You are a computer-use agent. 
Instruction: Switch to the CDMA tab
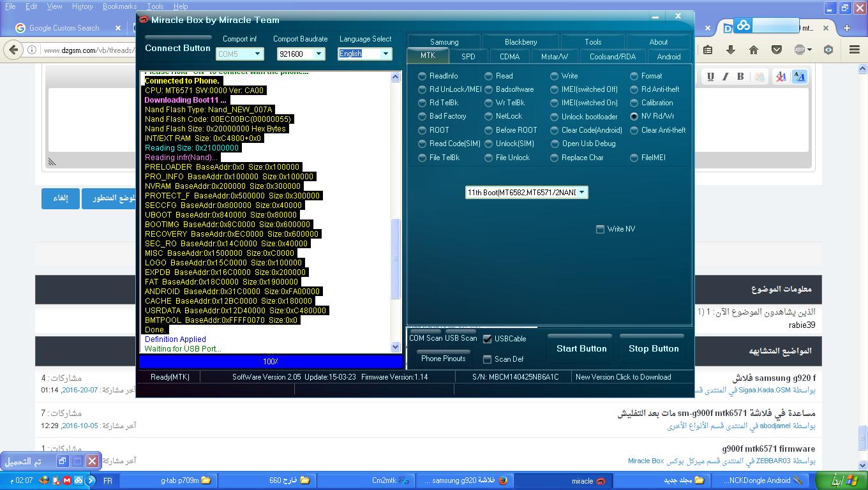[509, 56]
